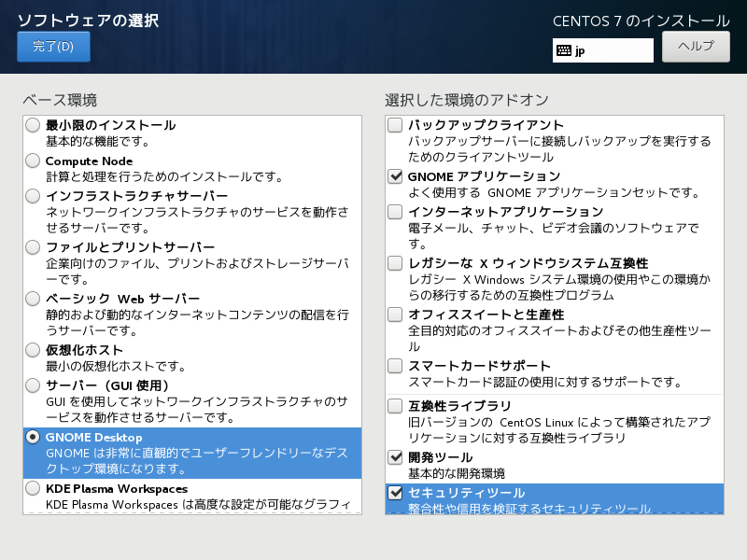The image size is (747, 560).
Task: Enable the バックアップクライアント checkbox
Action: [395, 125]
